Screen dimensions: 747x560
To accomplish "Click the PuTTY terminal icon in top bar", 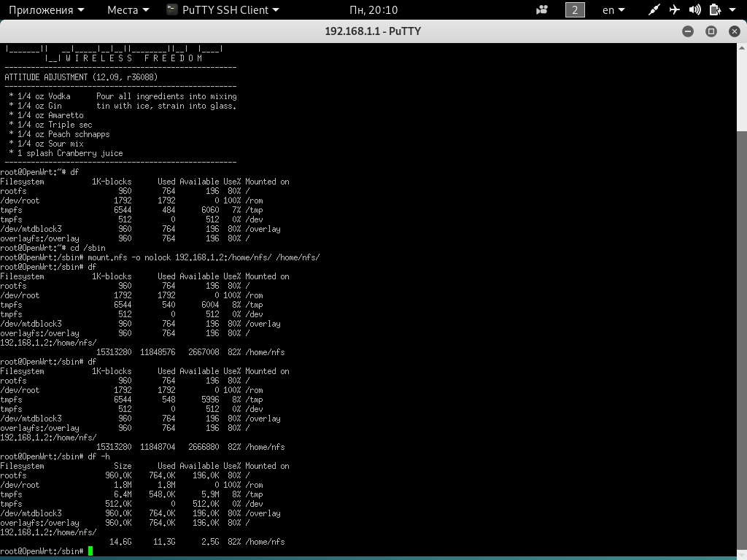I will (172, 9).
